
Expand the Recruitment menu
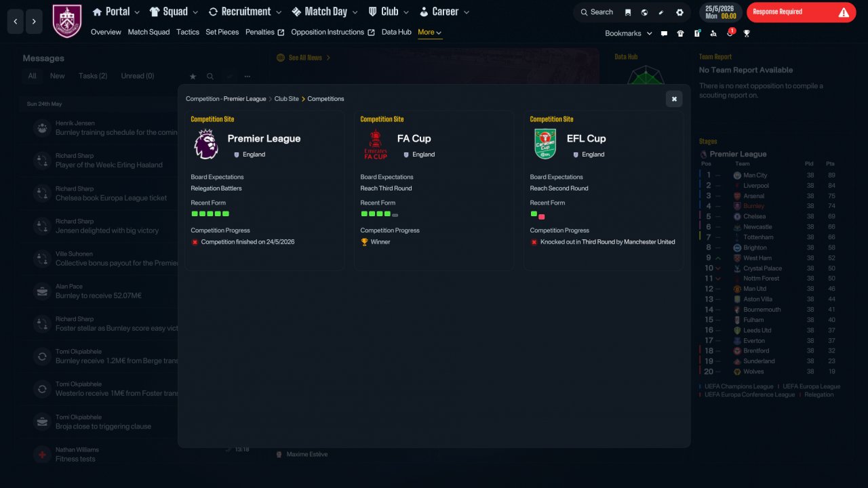coord(245,12)
